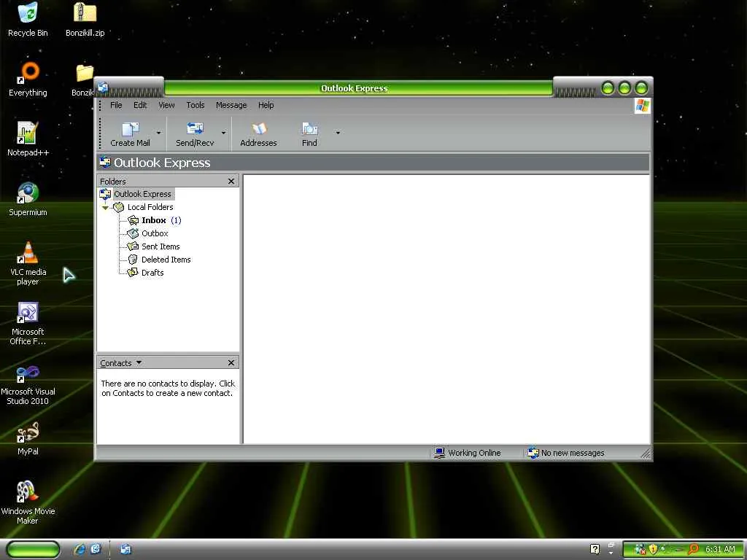Launch Internet Explorer from quick launch
Screen dimensions: 747x560
coord(80,549)
